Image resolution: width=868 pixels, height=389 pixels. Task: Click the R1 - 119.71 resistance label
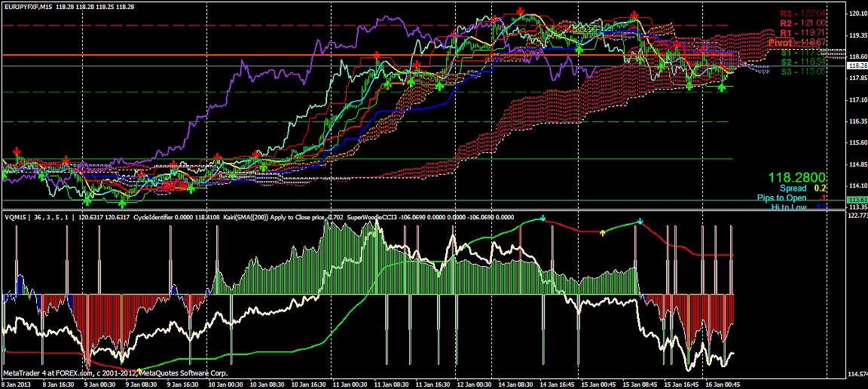[x=802, y=33]
